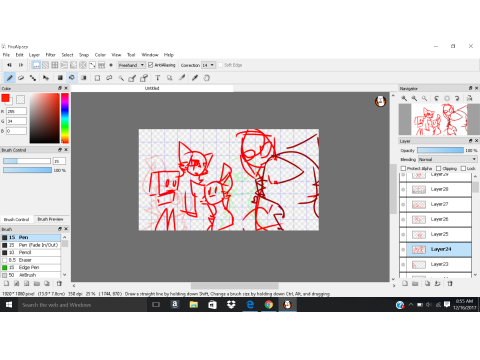Screen dimensions: 480x360
Task: Select the AirBrush brush
Action: tap(31, 275)
